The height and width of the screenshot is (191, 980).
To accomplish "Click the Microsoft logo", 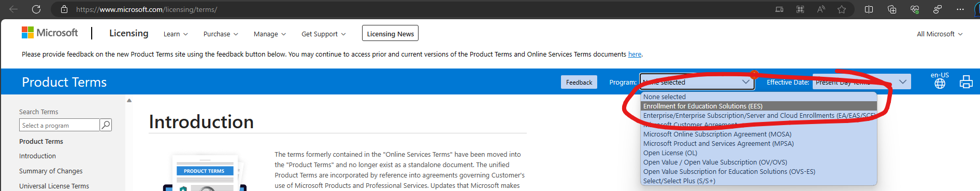I will [50, 33].
